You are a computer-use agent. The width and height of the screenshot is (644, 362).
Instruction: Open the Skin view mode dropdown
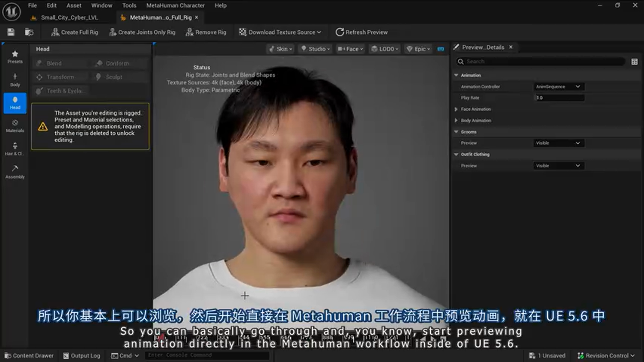tap(280, 49)
